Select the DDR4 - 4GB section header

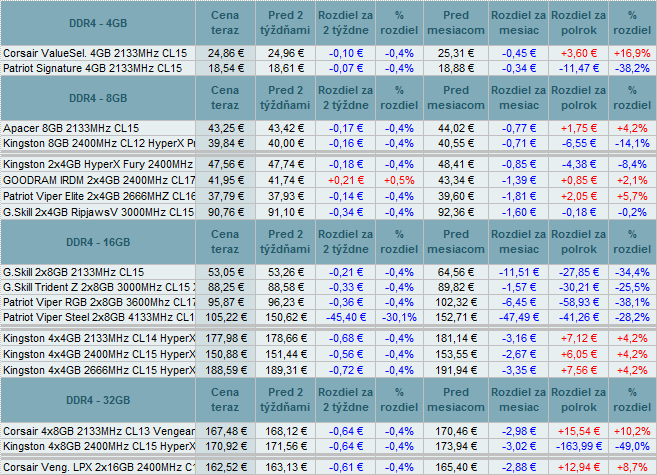pos(98,23)
